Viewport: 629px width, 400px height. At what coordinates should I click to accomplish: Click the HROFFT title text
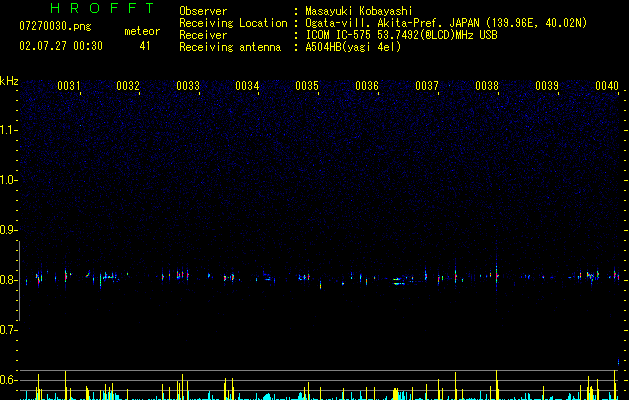(x=103, y=8)
